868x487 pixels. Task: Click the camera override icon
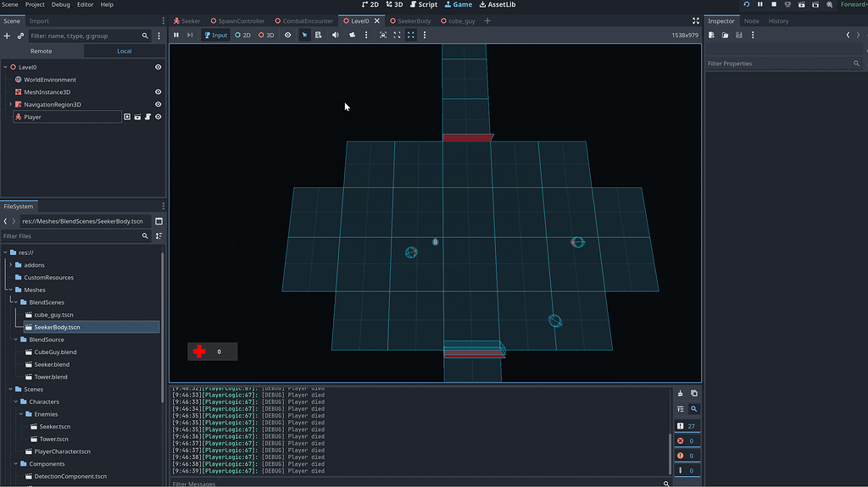point(352,35)
